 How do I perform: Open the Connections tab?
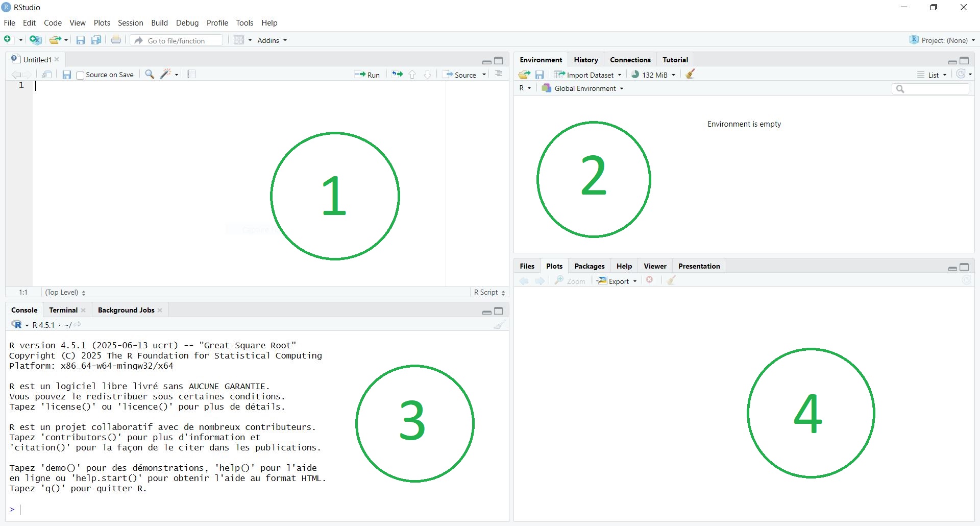point(630,60)
